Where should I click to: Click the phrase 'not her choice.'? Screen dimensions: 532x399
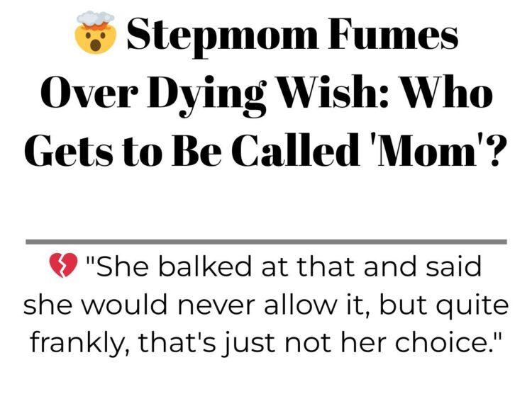point(392,342)
